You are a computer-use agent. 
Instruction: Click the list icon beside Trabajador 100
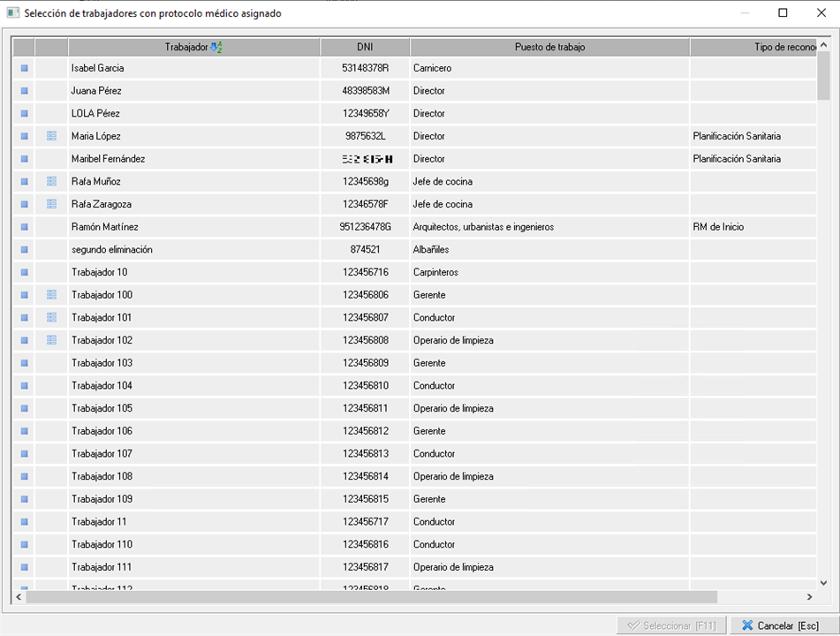51,295
